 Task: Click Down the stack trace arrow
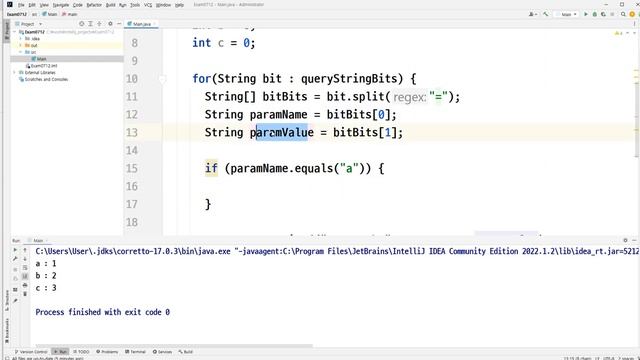(x=25, y=259)
